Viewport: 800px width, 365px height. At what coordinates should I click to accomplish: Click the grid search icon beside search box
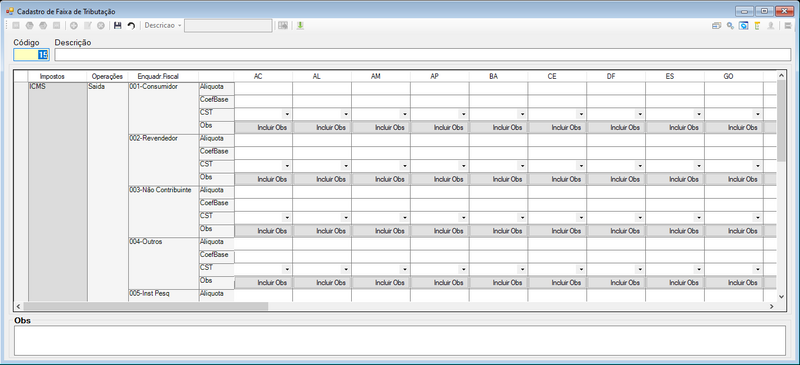(x=283, y=26)
